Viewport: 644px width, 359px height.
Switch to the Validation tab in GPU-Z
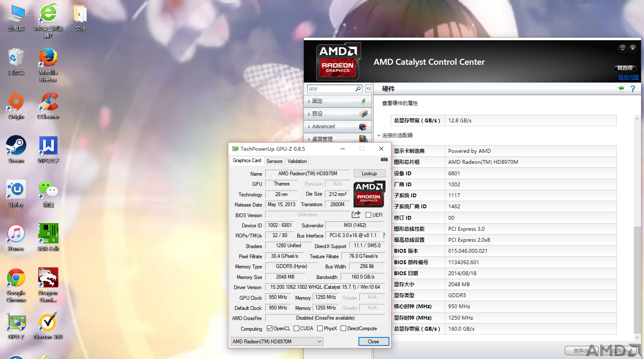click(x=297, y=161)
